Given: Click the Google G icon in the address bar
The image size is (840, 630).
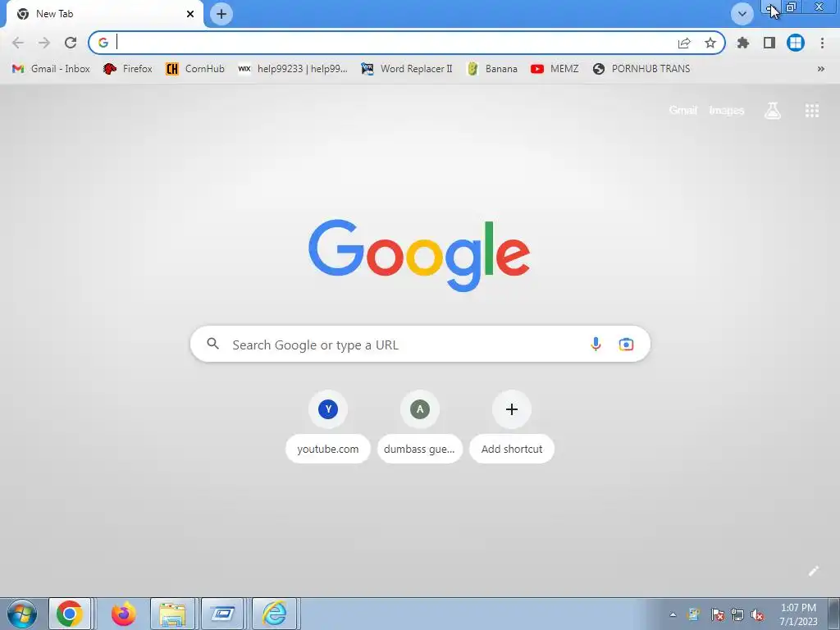Looking at the screenshot, I should click(103, 43).
